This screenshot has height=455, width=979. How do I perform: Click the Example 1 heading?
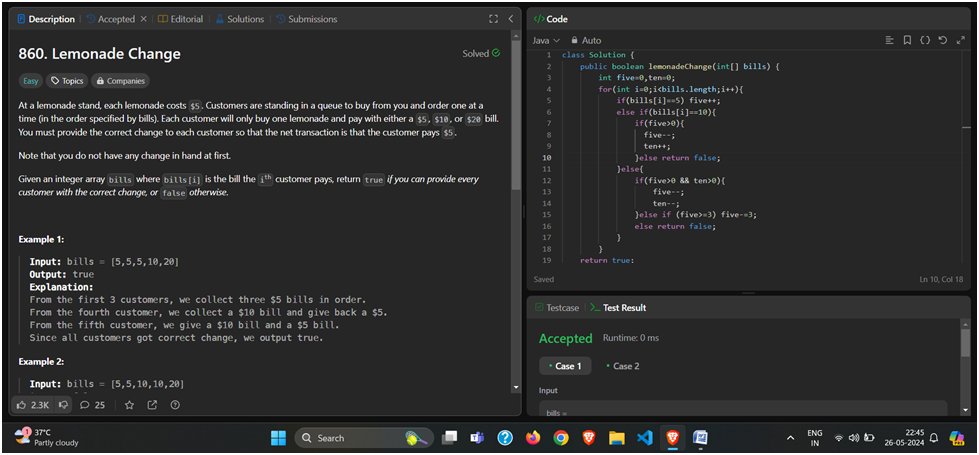(41, 240)
